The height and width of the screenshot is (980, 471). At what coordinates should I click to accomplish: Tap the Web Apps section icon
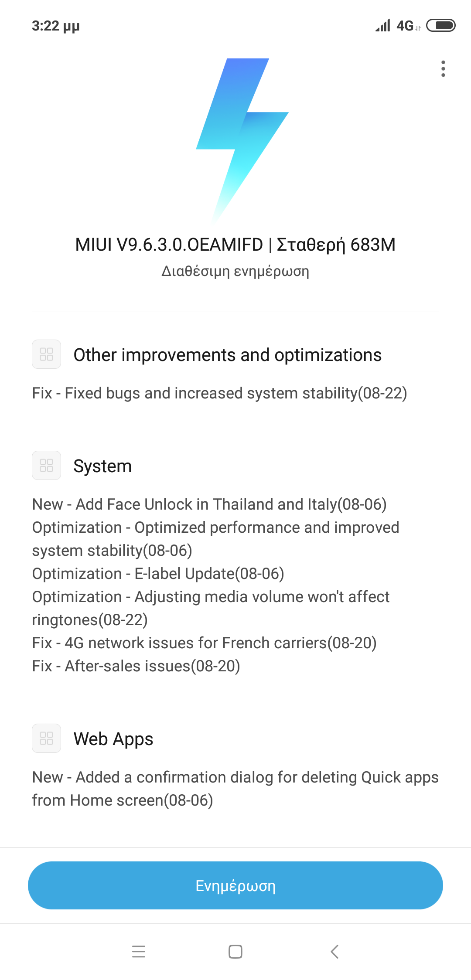(x=46, y=738)
